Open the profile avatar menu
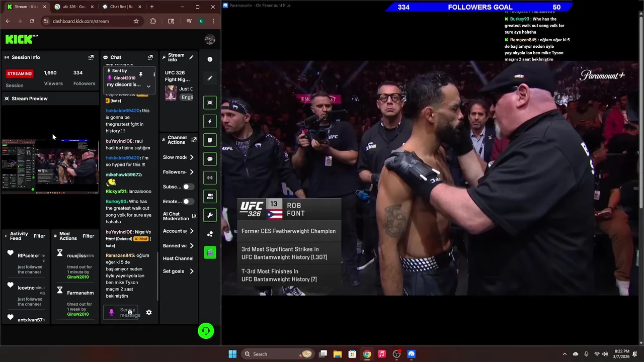The width and height of the screenshot is (644, 362). click(x=210, y=40)
